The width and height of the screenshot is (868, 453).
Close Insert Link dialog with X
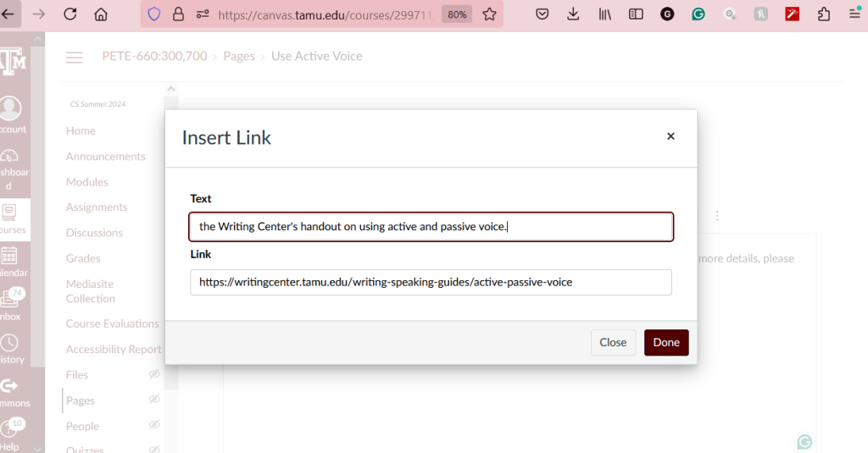tap(670, 136)
